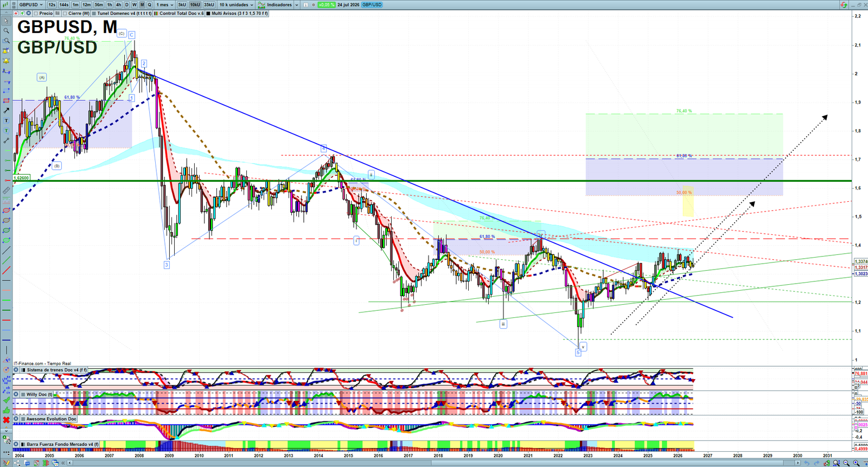
Task: Collapse the bottom toolbar with double chevron
Action: pyautogui.click(x=63, y=463)
